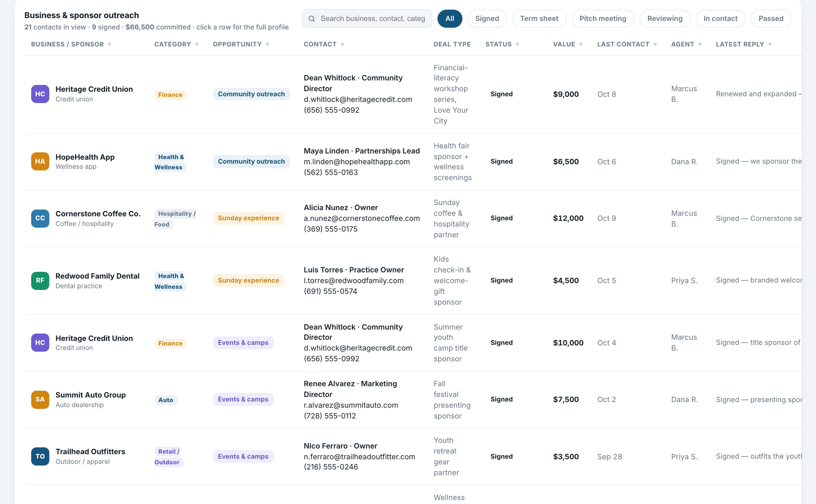Screen dimensions: 816x504
Task: Focus the Search business, contact field
Action: coord(367,19)
